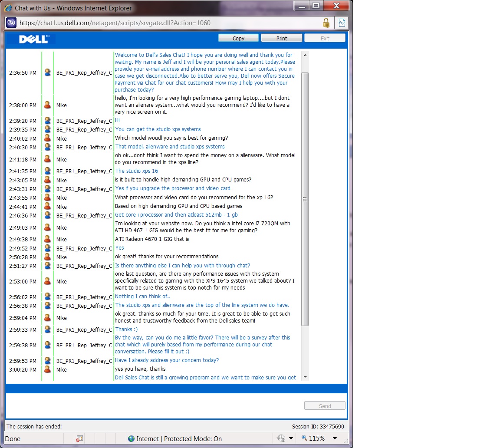Click the compatibility view page icon
This screenshot has height=448, width=500.
pos(342,23)
